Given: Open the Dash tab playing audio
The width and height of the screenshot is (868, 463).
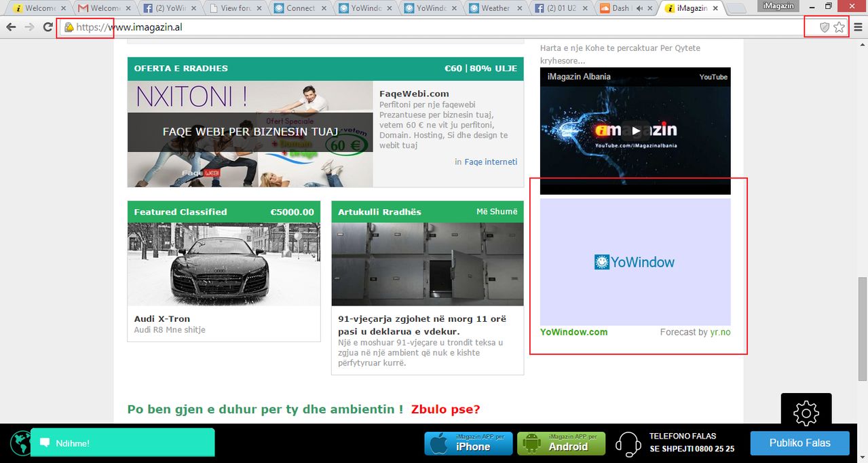Looking at the screenshot, I should pyautogui.click(x=621, y=8).
